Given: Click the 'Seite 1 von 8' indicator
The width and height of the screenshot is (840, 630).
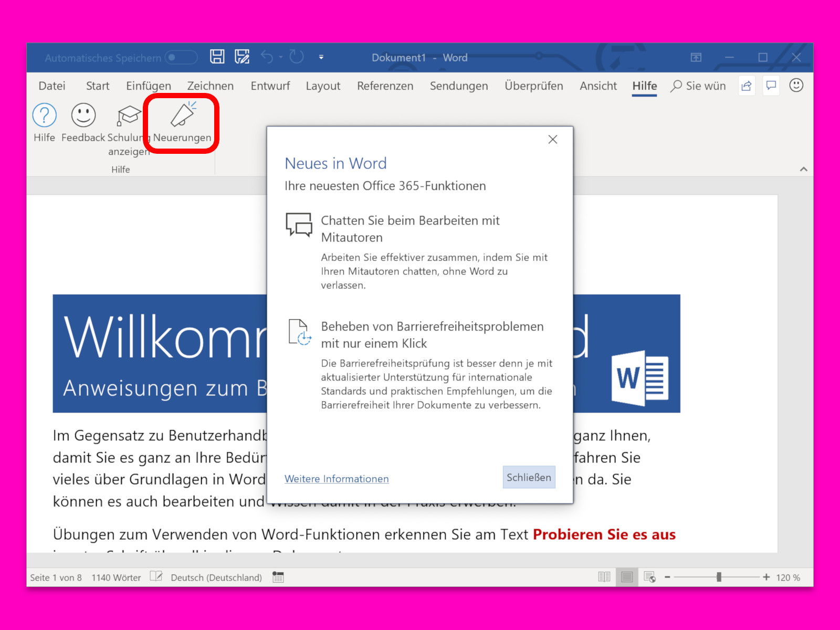Looking at the screenshot, I should click(56, 577).
